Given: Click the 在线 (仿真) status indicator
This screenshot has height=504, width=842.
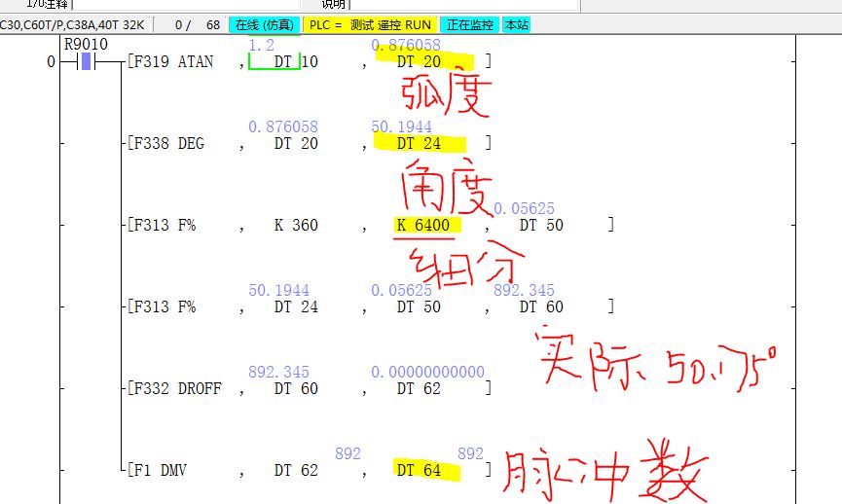Looking at the screenshot, I should coord(265,24).
